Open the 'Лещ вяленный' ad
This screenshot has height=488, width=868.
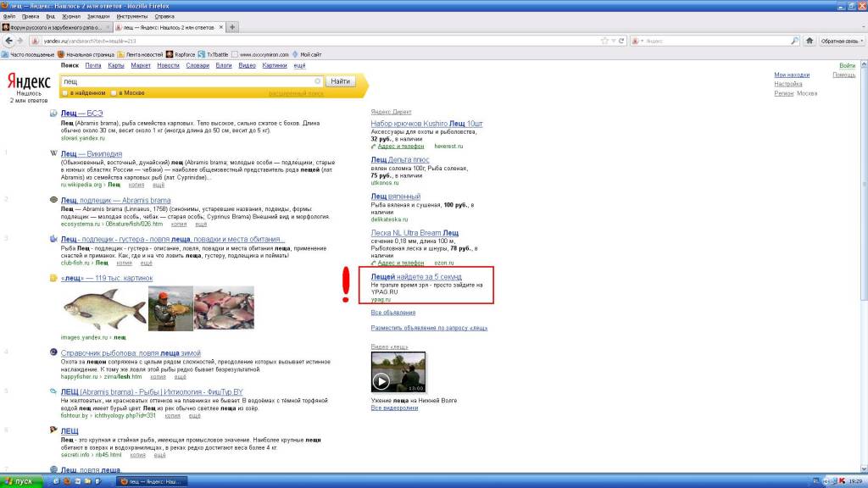(x=395, y=197)
